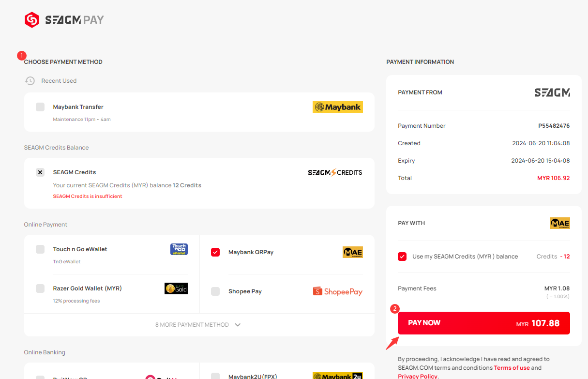Image resolution: width=588 pixels, height=379 pixels.
Task: Click the 'Online Banking' section heading
Action: (x=45, y=352)
